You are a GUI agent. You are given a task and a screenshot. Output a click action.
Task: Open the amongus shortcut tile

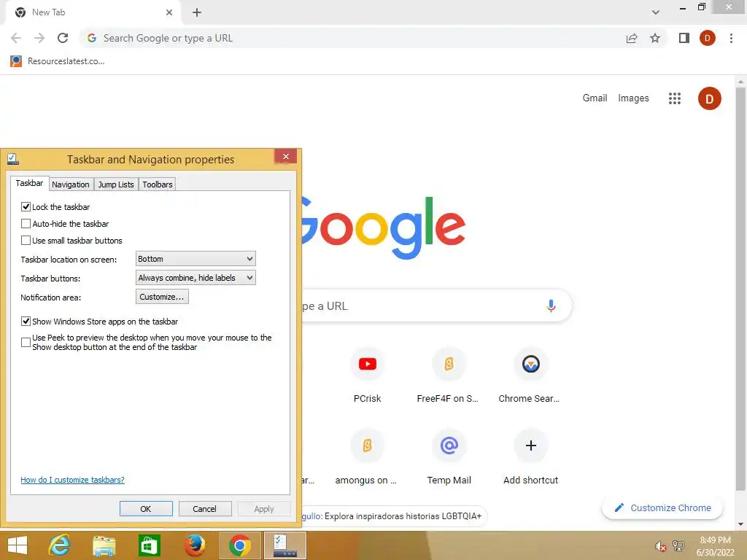point(367,457)
